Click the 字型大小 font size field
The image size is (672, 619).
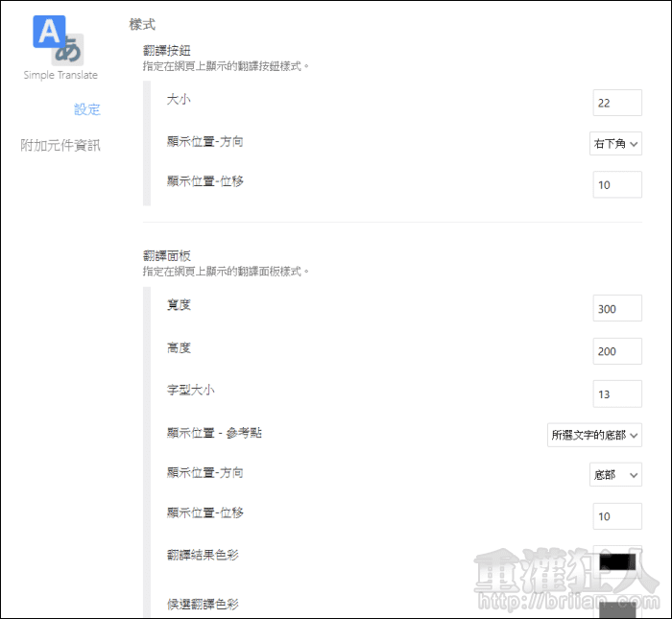(x=616, y=393)
